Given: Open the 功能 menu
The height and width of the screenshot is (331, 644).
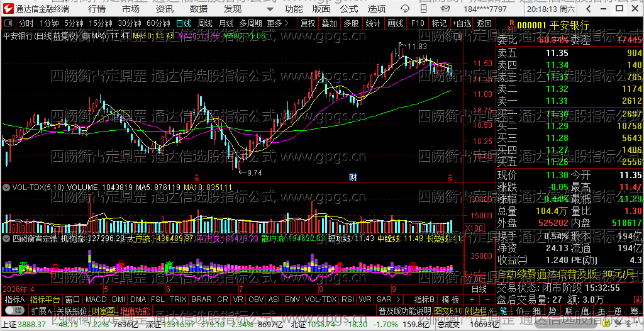Looking at the screenshot, I should [294, 9].
